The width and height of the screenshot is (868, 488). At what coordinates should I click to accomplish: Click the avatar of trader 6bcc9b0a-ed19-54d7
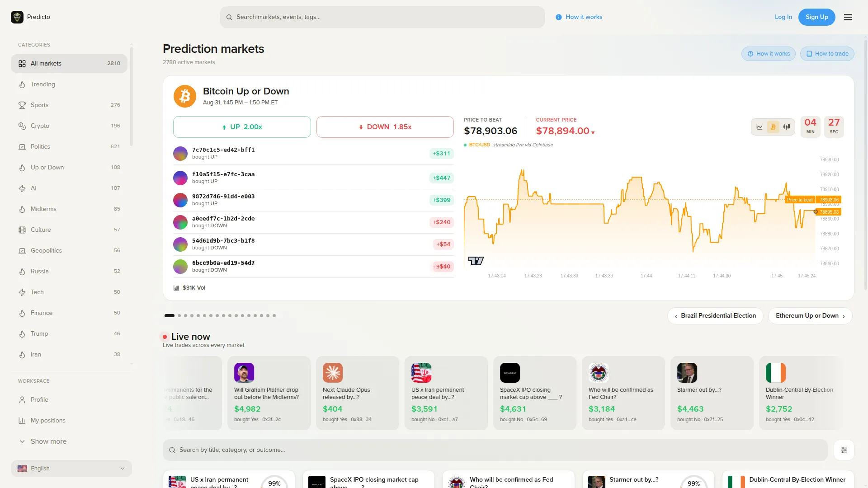coord(180,267)
